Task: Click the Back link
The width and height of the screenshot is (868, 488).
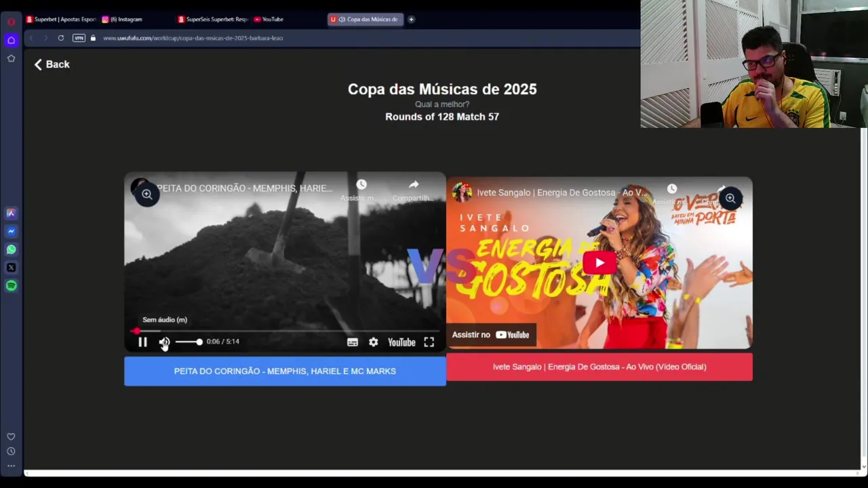Action: click(x=52, y=64)
